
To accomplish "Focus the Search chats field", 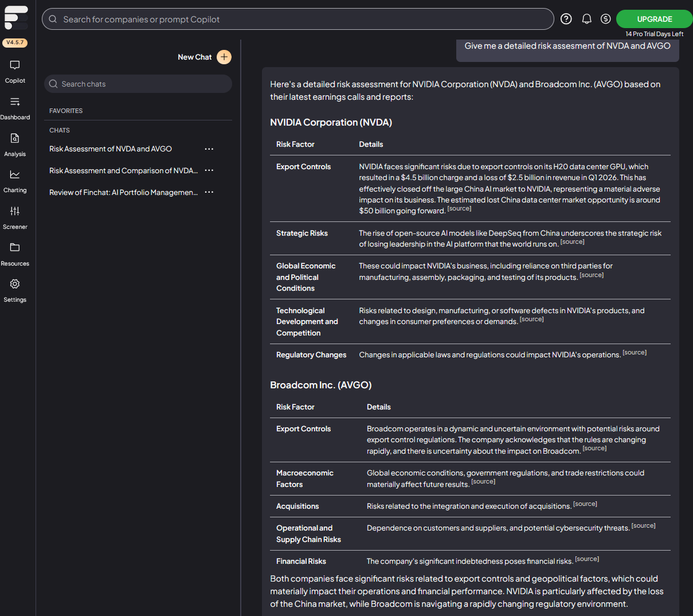I will coord(138,84).
